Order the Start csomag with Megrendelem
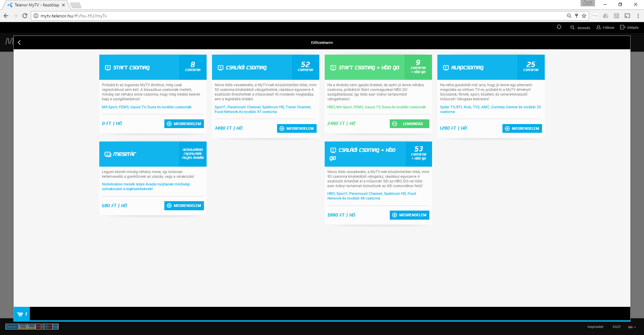The image size is (644, 335). tap(184, 124)
